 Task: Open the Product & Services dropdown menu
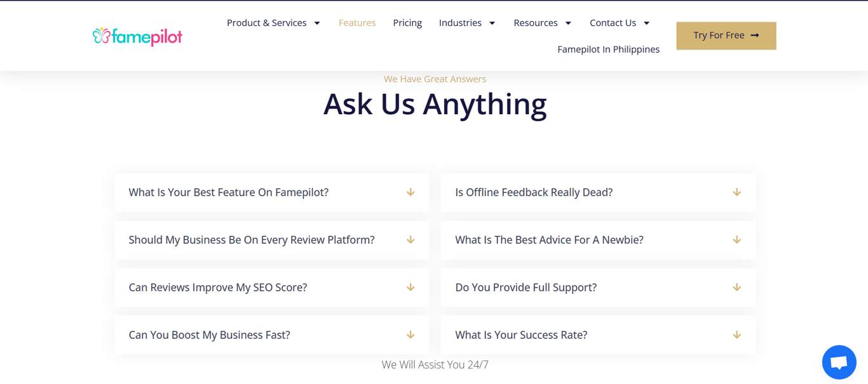tap(273, 23)
